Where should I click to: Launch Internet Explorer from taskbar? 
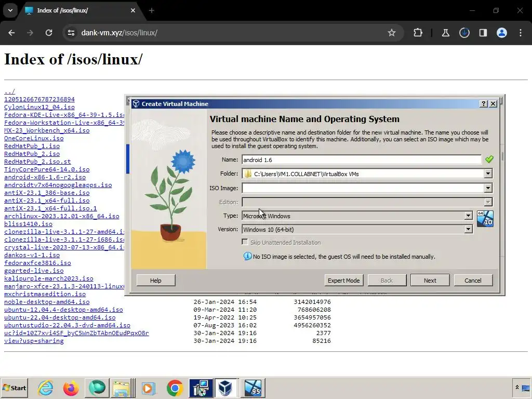(46, 388)
